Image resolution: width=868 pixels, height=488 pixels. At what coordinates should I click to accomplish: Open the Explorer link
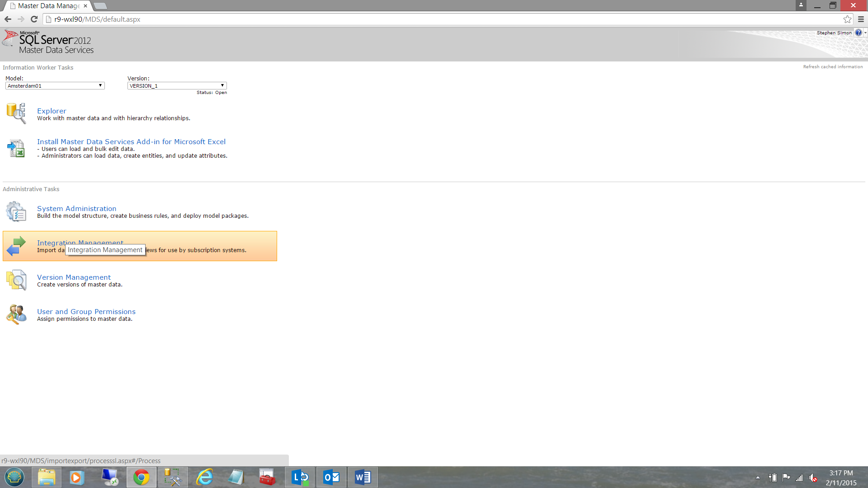click(x=52, y=111)
